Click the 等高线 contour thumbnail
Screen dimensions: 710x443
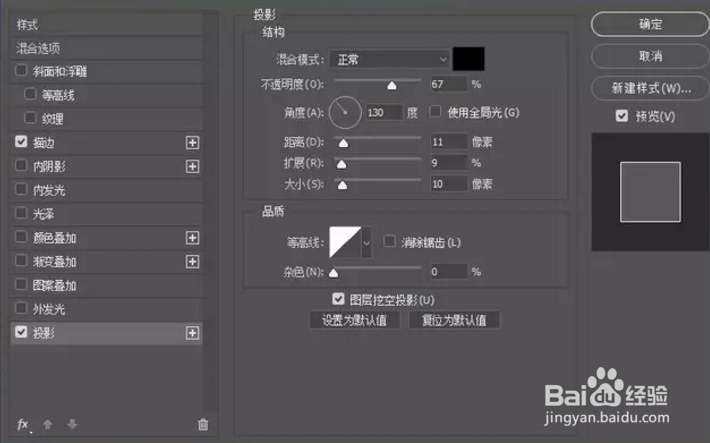coord(345,242)
